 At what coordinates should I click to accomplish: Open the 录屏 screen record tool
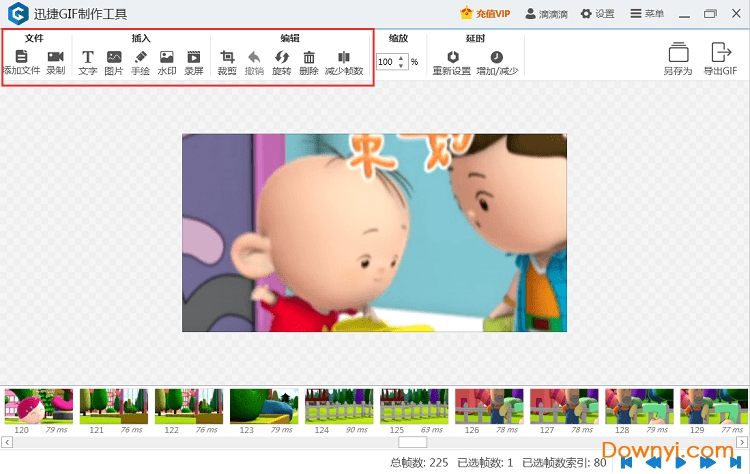click(x=193, y=58)
